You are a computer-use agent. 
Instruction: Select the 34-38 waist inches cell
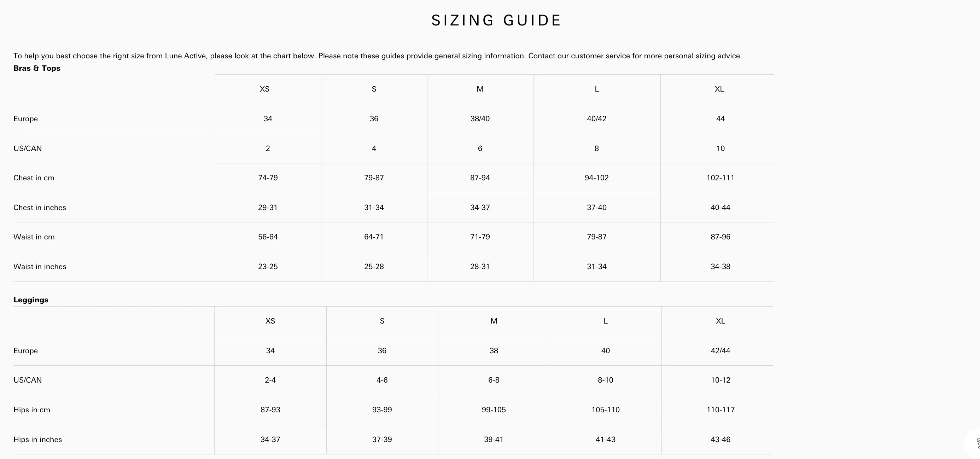point(720,266)
